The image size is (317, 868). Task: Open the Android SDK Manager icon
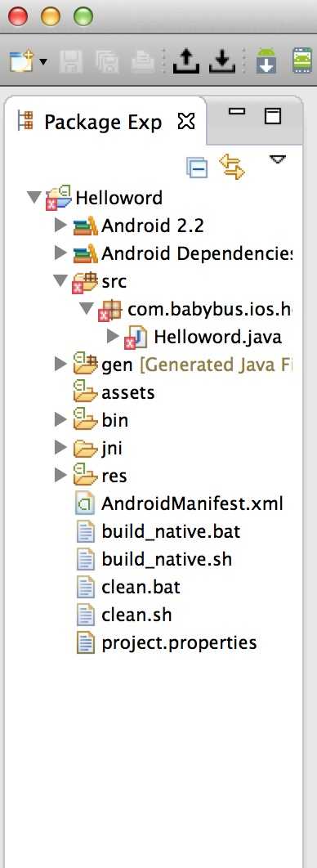266,61
